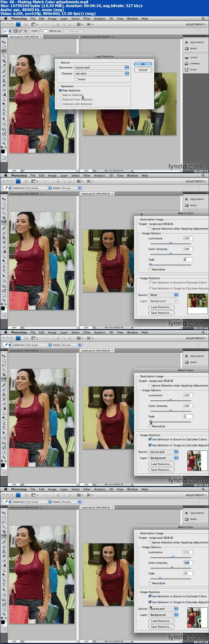This screenshot has width=209, height=644.
Task: Click the Fade slider handle set to 24
Action: tap(160, 578)
